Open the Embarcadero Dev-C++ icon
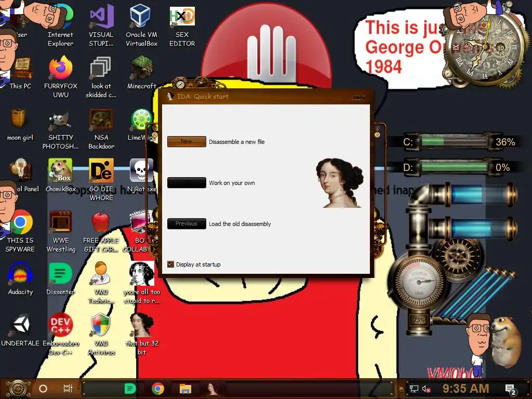 click(x=60, y=335)
